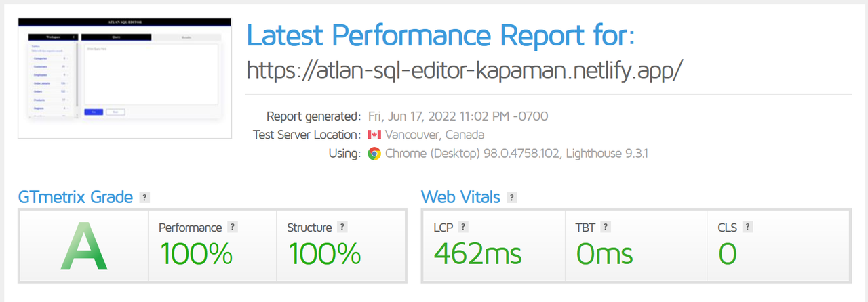This screenshot has width=868, height=302.
Task: Click the 'Using:' label
Action: tap(345, 154)
